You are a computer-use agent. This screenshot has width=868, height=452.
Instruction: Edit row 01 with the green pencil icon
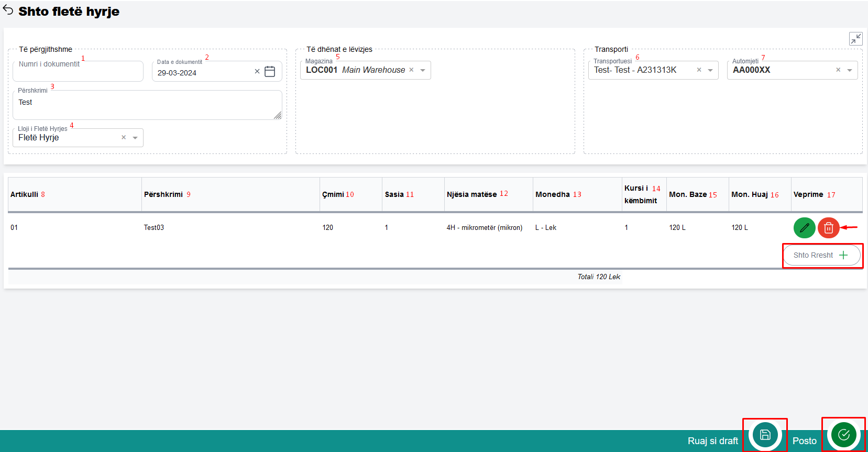click(x=804, y=228)
